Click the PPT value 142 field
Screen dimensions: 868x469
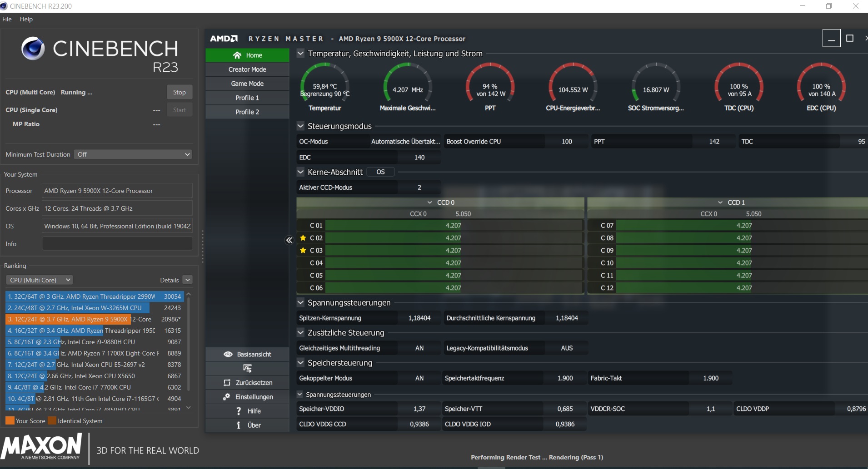714,142
